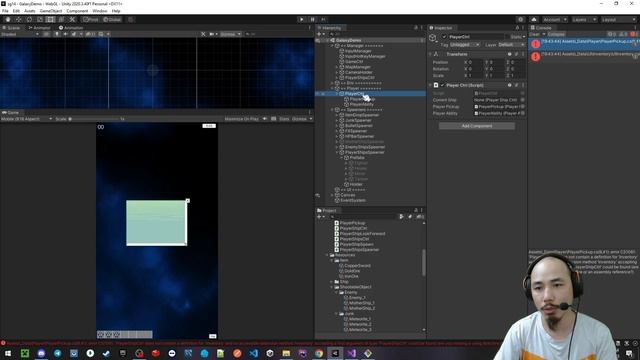The width and height of the screenshot is (640, 360).
Task: Collapse the Transform component
Action: tap(430, 54)
